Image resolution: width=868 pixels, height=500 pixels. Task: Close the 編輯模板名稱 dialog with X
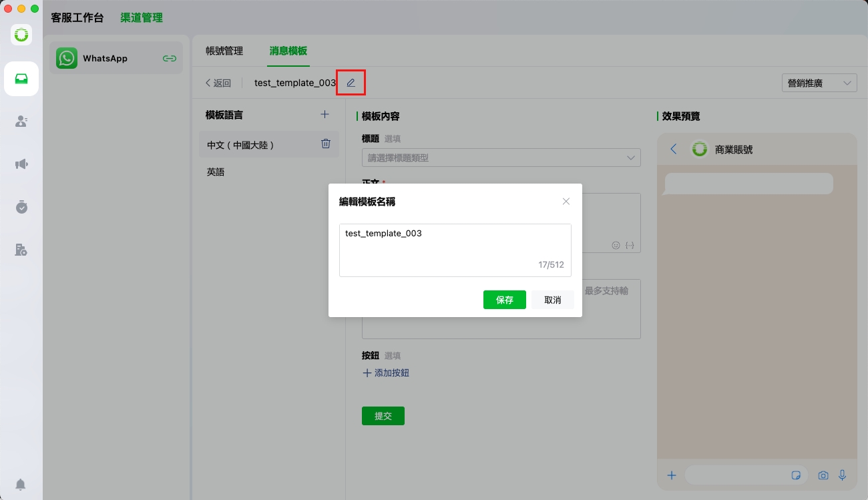[566, 202]
